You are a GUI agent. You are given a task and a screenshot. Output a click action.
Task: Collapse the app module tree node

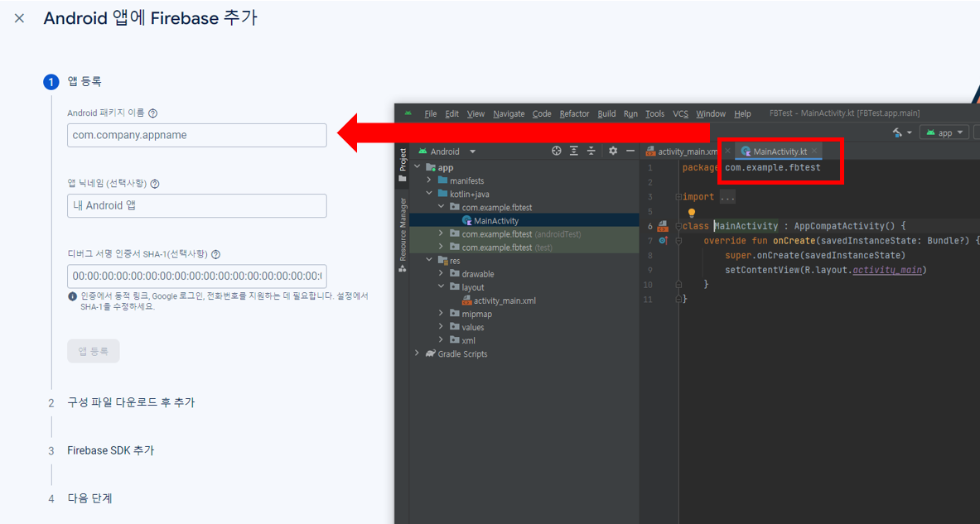click(417, 167)
